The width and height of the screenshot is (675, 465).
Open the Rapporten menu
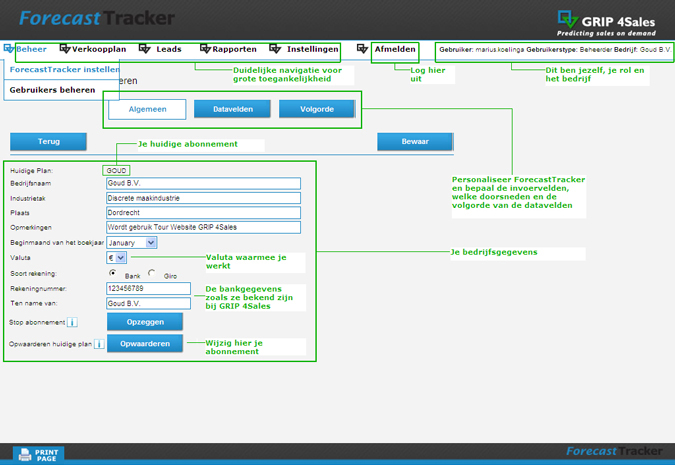(235, 49)
